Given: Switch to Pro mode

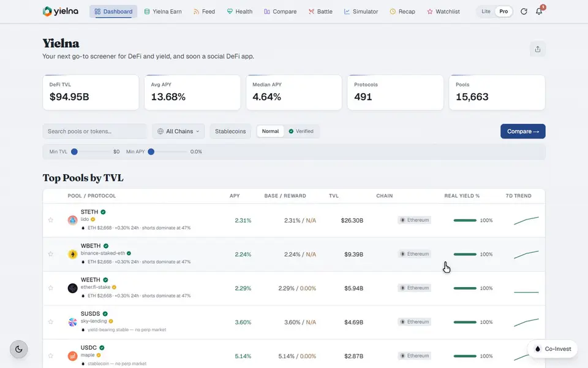Looking at the screenshot, I should pos(503,12).
